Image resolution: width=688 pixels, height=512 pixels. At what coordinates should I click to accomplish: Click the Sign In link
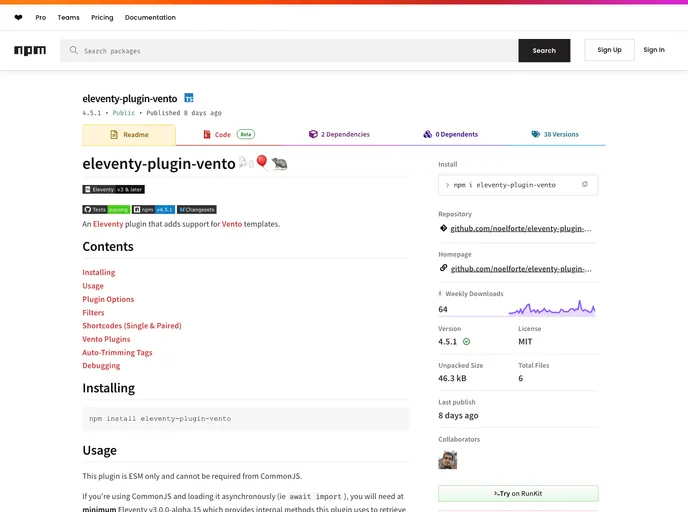coord(654,50)
